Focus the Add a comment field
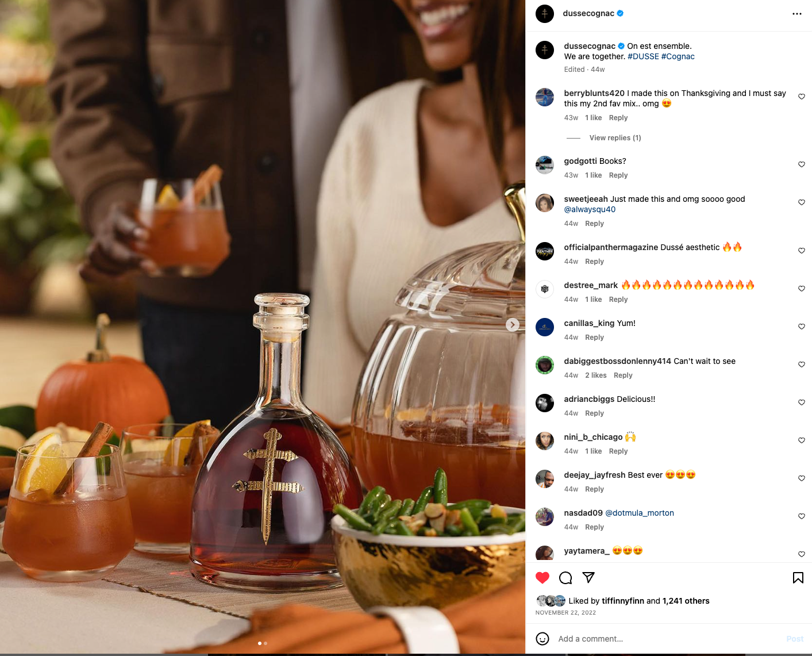The image size is (812, 656). 667,639
